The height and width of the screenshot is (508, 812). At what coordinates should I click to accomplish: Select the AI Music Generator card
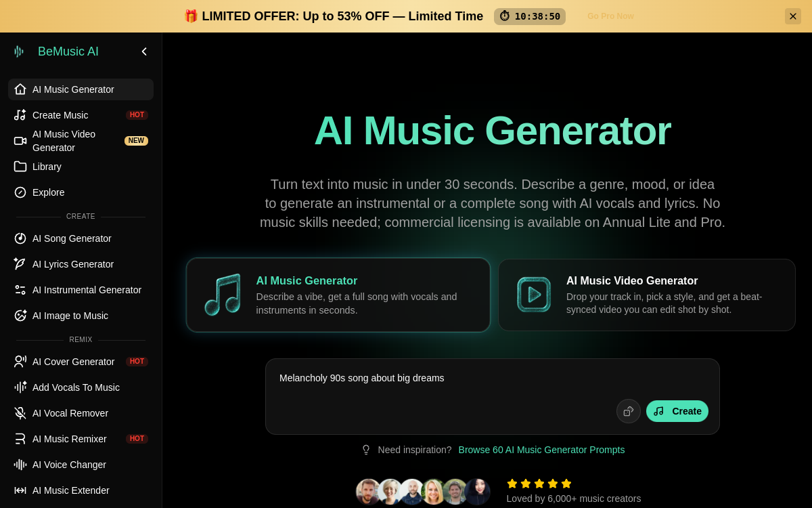tap(338, 295)
